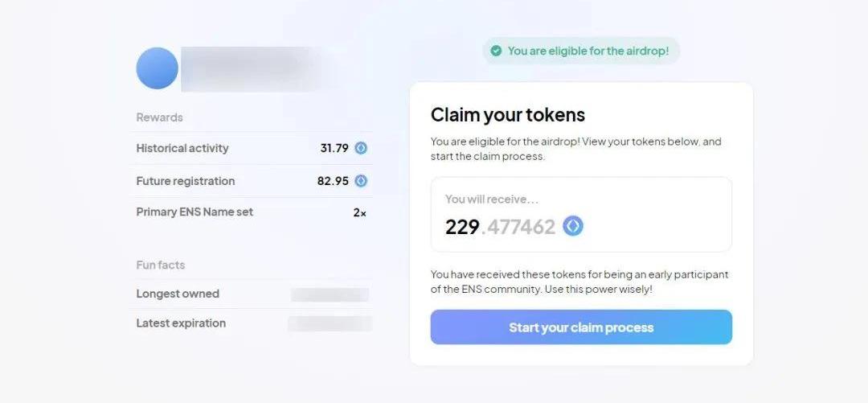Click the Fun facts section label
Screen dimensions: 868x403
[x=161, y=265]
